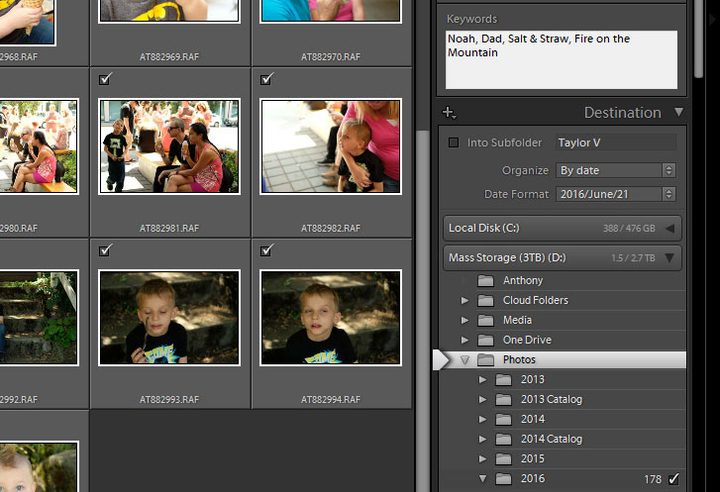
Task: Select the 2014 Catalog folder row
Action: [561, 439]
